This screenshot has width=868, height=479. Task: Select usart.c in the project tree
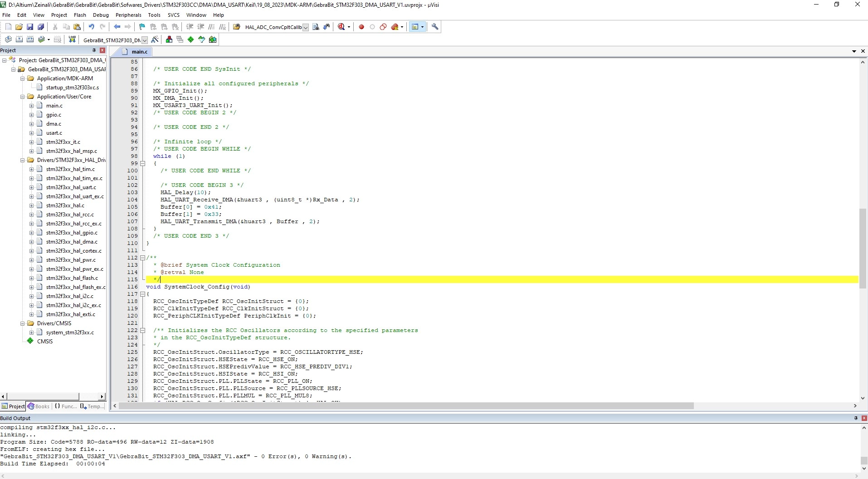[x=54, y=133]
